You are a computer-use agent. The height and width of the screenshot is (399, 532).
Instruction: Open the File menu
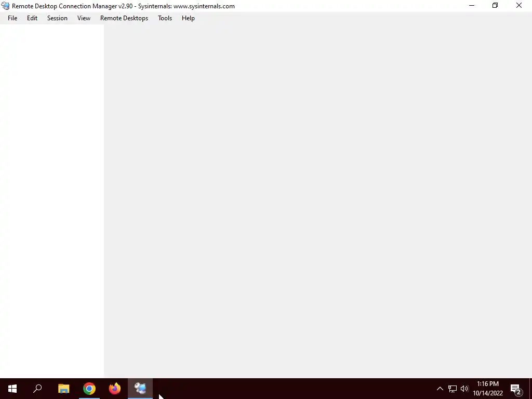coord(12,18)
